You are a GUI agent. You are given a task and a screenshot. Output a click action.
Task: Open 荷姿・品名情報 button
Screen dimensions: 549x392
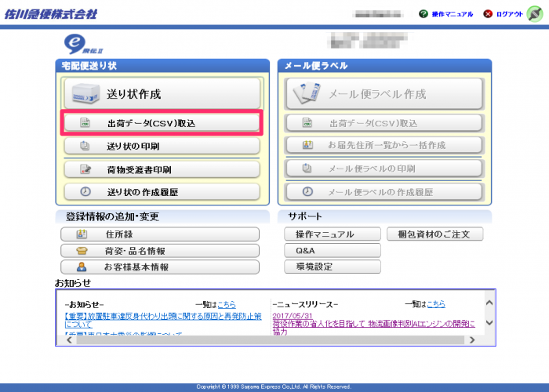point(160,251)
